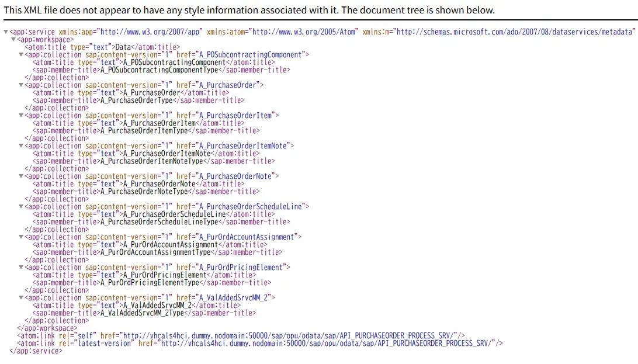Collapse the A_PurOrdAccountAssignment collection node
The image size is (638, 364).
21,237
